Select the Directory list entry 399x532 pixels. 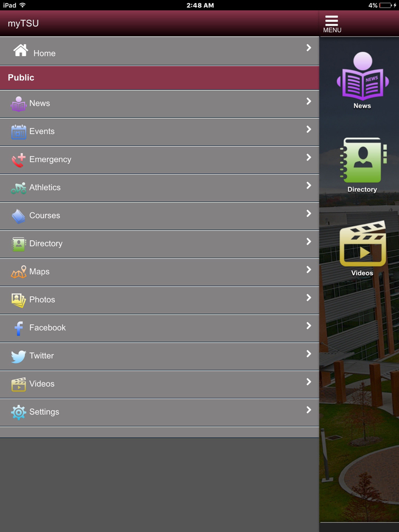click(160, 244)
